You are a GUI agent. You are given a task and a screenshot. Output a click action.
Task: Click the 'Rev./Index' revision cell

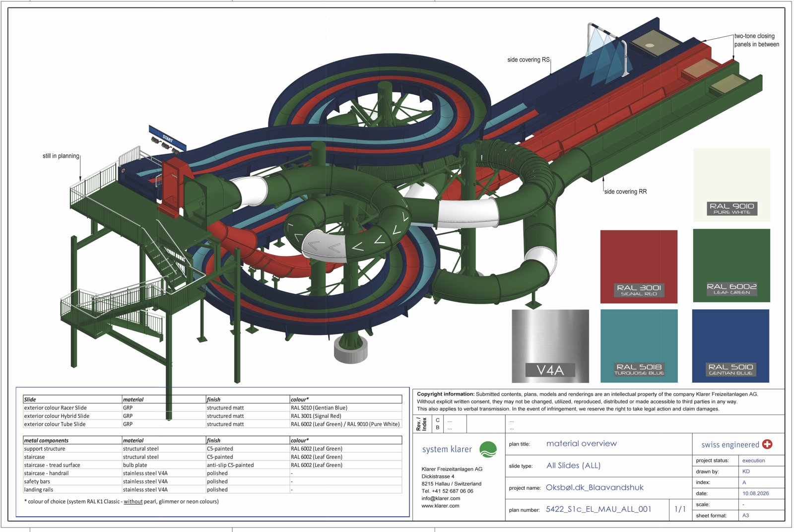coord(421,424)
